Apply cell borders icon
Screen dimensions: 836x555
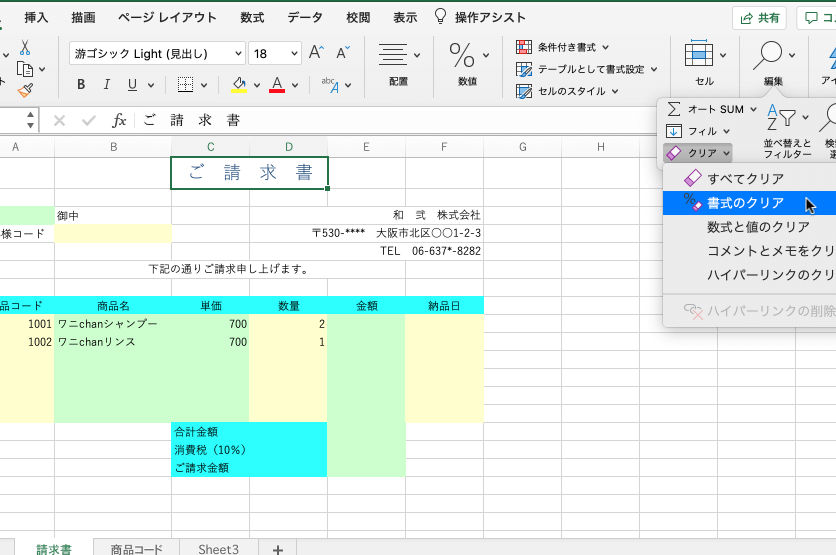pos(185,84)
